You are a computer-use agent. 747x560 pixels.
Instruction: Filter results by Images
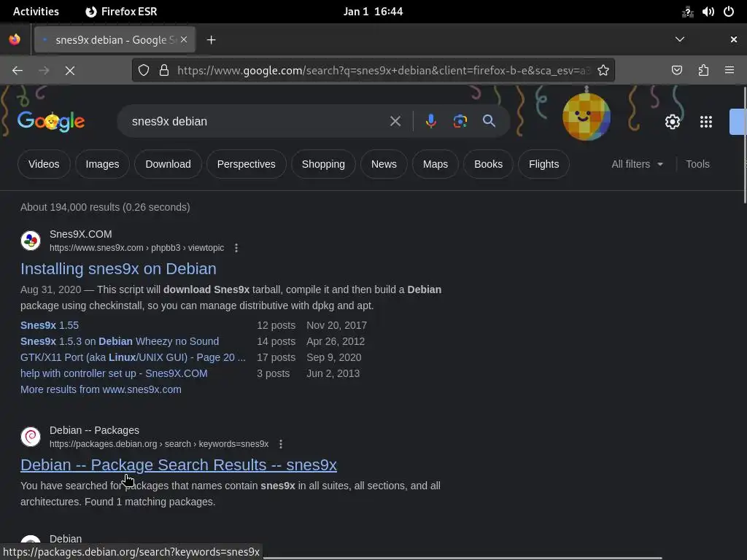[102, 164]
